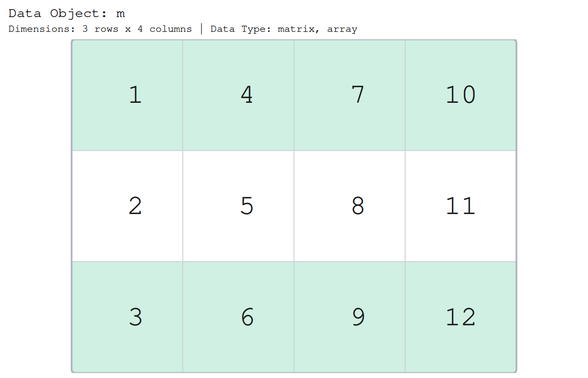This screenshot has height=378, width=588.
Task: Pick the cell showing 9
Action: tap(350, 317)
